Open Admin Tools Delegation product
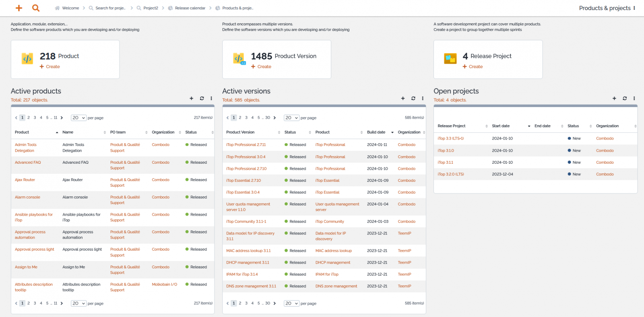 tap(25, 148)
